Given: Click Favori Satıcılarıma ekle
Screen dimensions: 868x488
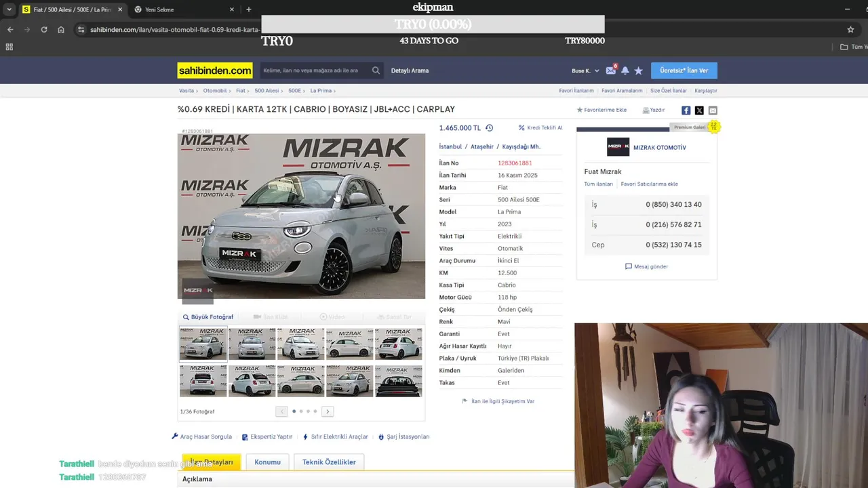Looking at the screenshot, I should (649, 184).
